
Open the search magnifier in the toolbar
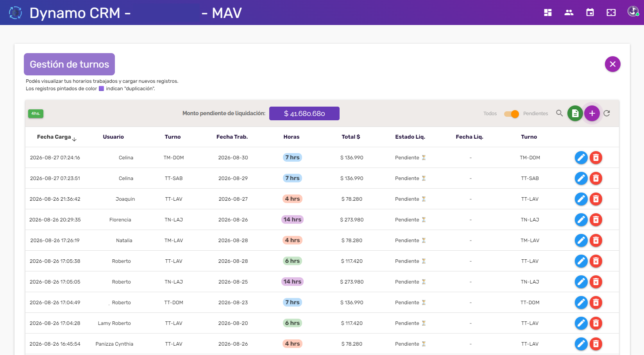coord(560,113)
